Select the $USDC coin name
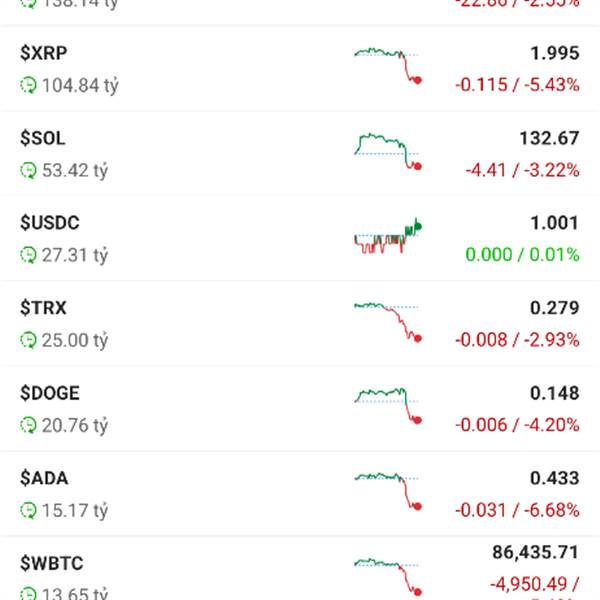Image resolution: width=600 pixels, height=600 pixels. click(x=50, y=223)
